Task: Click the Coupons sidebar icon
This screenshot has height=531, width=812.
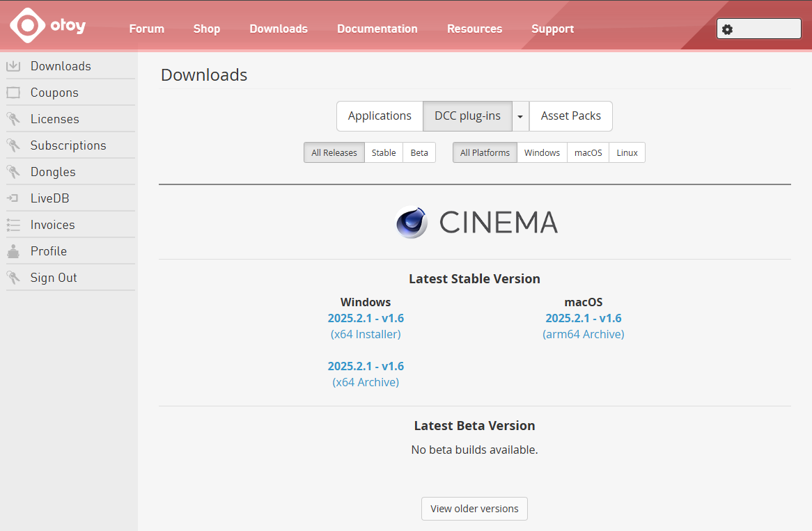Action: click(13, 93)
